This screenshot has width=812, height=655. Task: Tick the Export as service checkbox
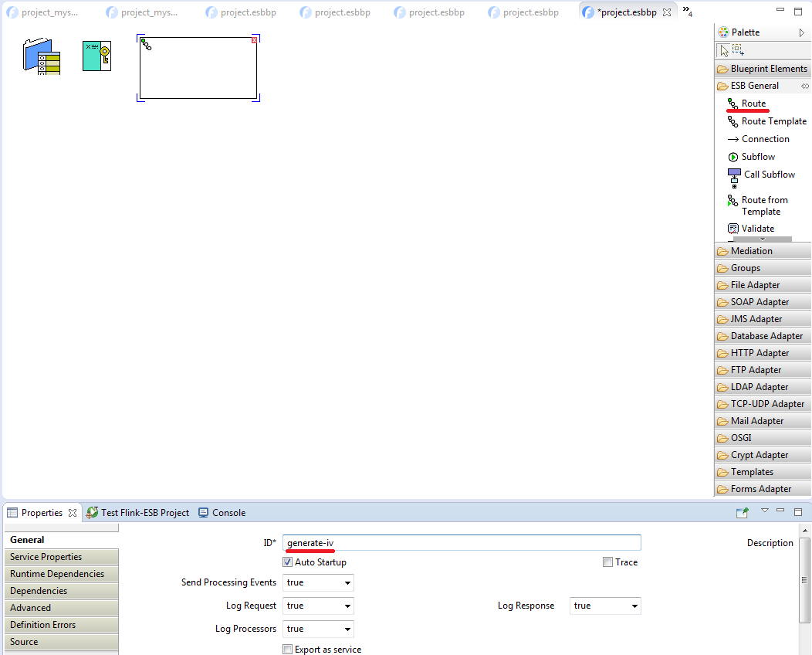click(288, 650)
